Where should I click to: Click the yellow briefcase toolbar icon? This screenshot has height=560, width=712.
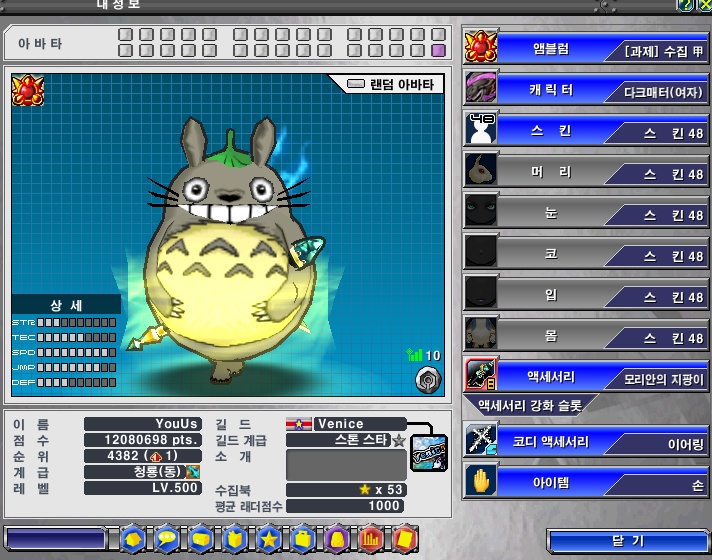(x=303, y=539)
